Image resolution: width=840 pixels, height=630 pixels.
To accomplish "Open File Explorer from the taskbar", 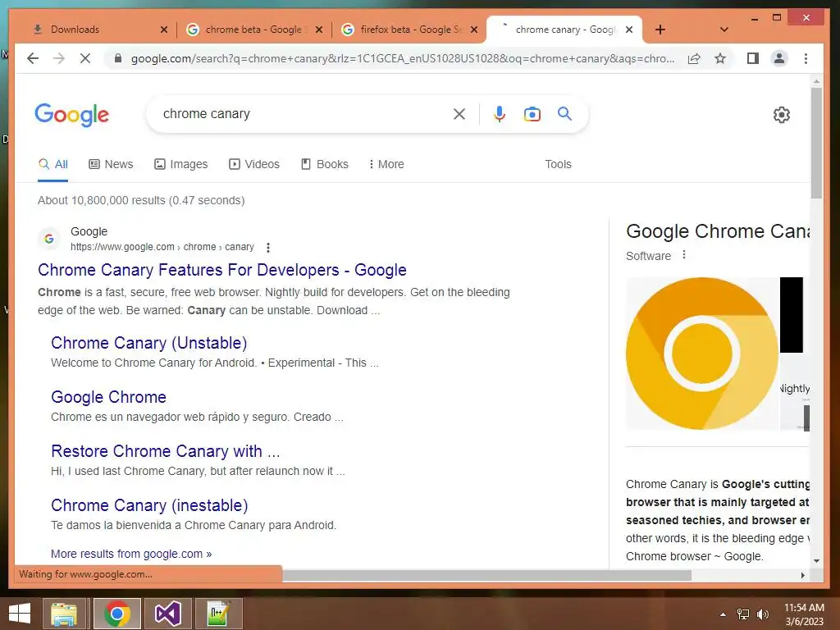I will pos(64,614).
